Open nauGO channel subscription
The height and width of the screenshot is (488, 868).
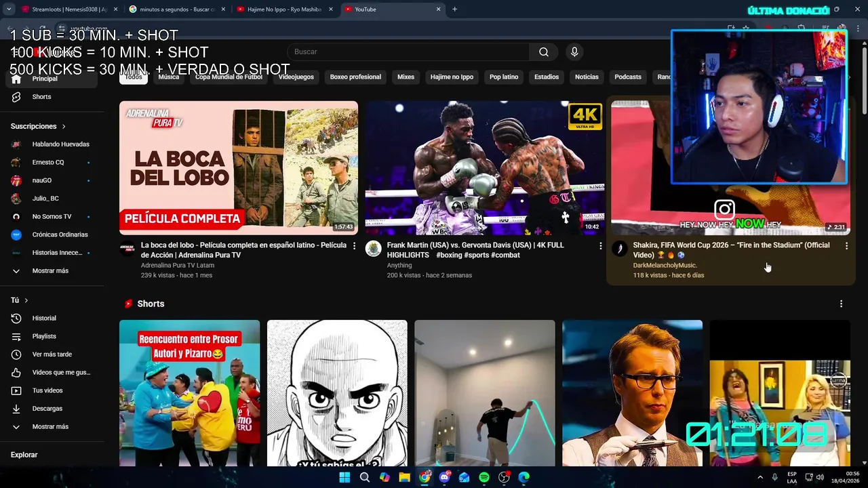52,180
